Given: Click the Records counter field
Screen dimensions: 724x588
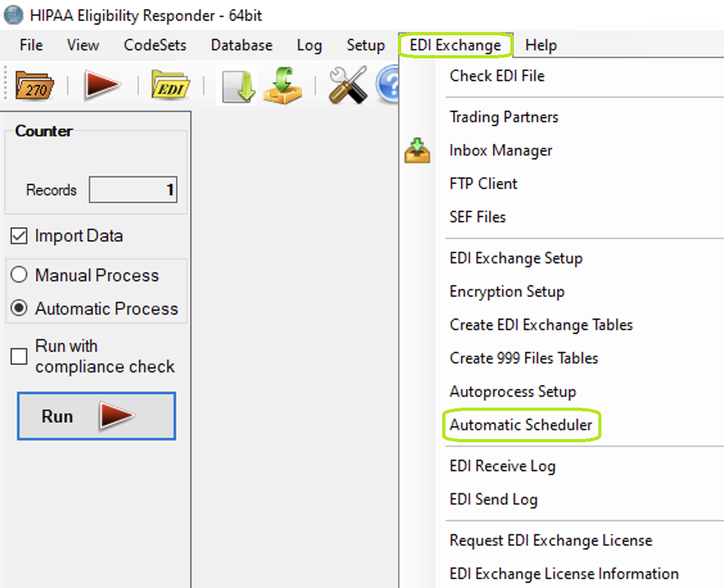Looking at the screenshot, I should (133, 189).
